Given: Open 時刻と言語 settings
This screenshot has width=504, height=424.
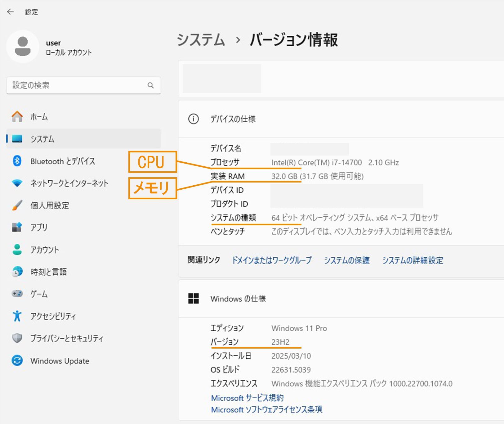Looking at the screenshot, I should click(x=83, y=272).
